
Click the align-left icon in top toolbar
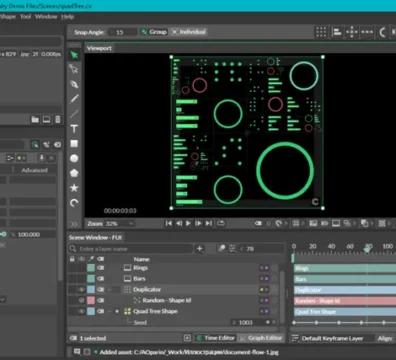(337, 32)
